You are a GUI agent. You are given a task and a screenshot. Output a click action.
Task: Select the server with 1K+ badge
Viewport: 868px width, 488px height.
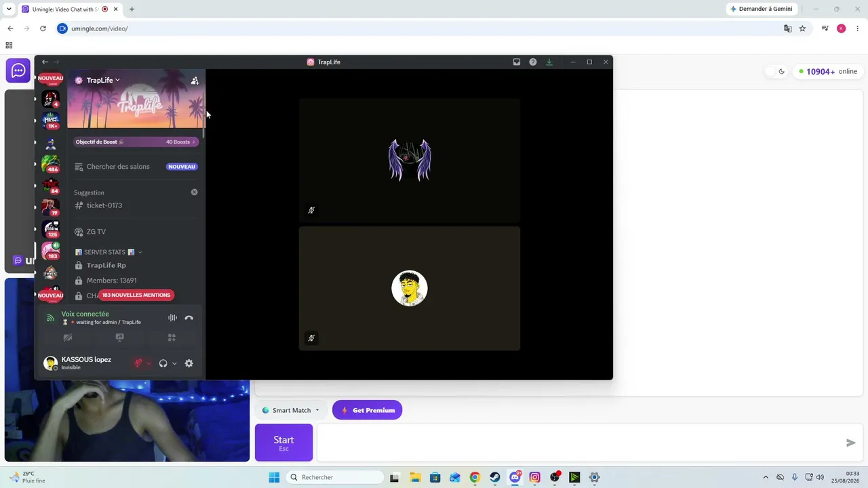(x=50, y=120)
